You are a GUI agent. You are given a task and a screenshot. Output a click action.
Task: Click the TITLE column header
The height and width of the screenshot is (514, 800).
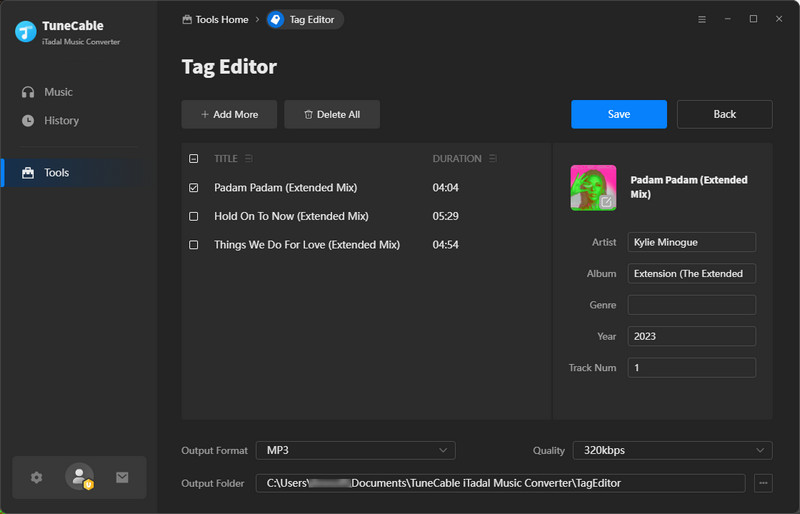pos(226,158)
